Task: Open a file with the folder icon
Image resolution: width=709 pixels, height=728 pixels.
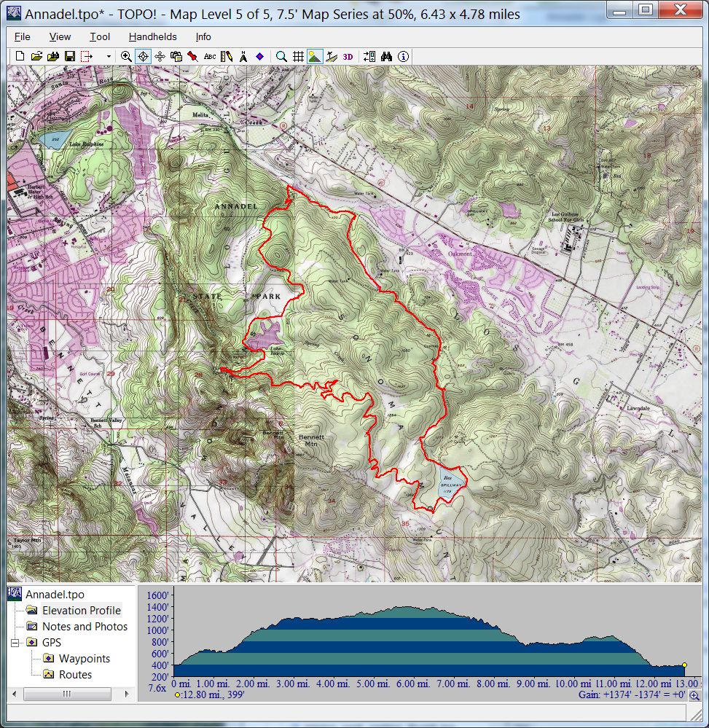Action: pos(36,56)
